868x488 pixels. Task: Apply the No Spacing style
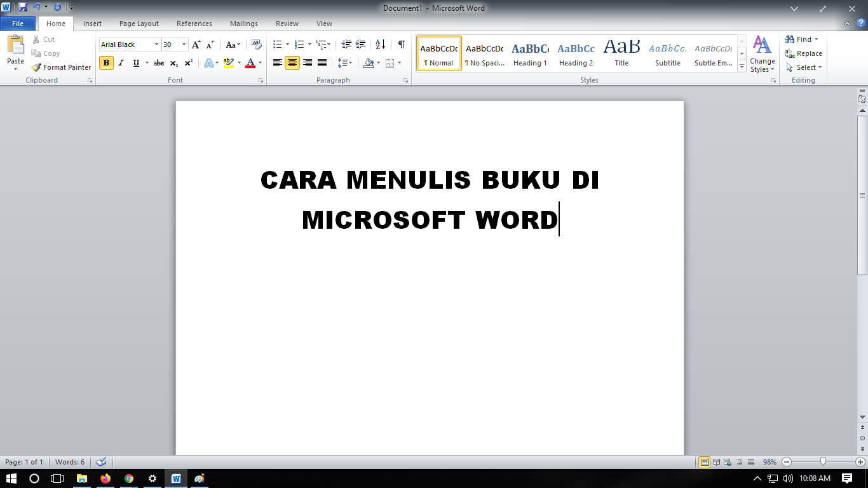(484, 54)
